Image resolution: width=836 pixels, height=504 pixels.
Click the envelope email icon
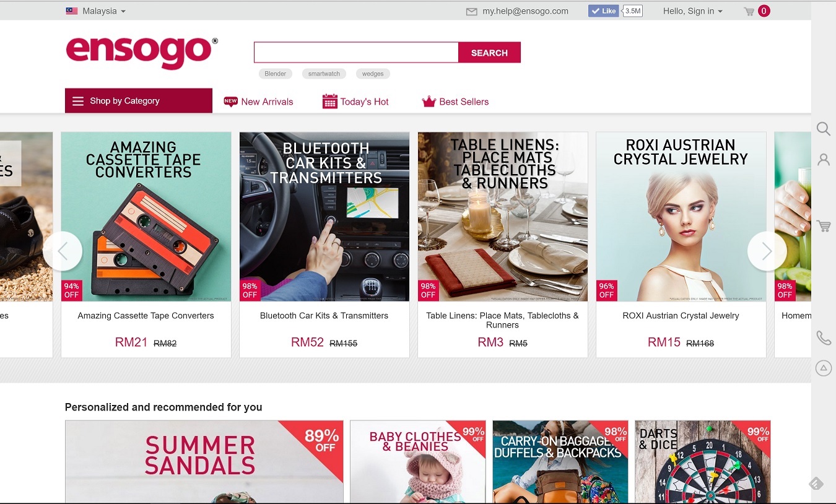pyautogui.click(x=472, y=11)
